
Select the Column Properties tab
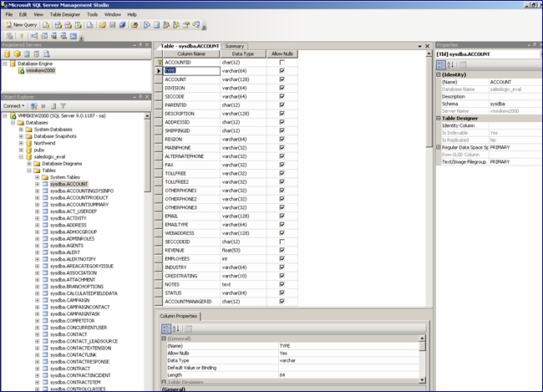(x=178, y=316)
